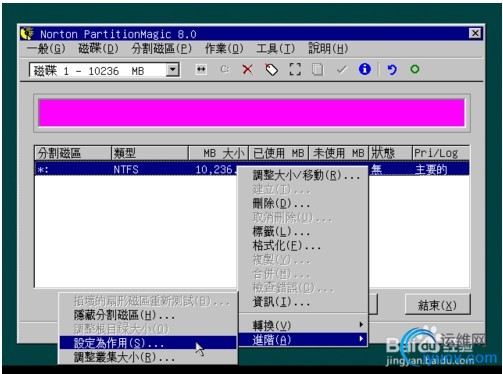Click the blue Info toolbar icon
503x374 pixels.
(x=365, y=69)
